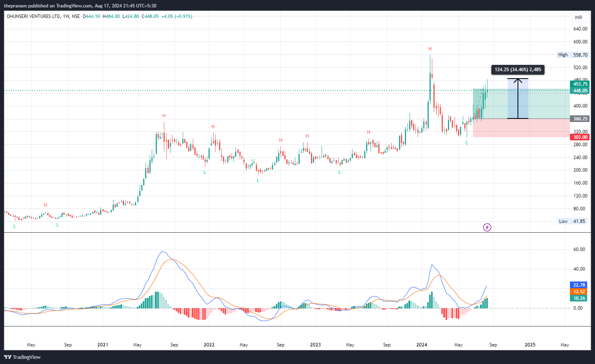The width and height of the screenshot is (595, 364).
Task: Click the 40.00 indicator axis label
Action: coord(579,269)
